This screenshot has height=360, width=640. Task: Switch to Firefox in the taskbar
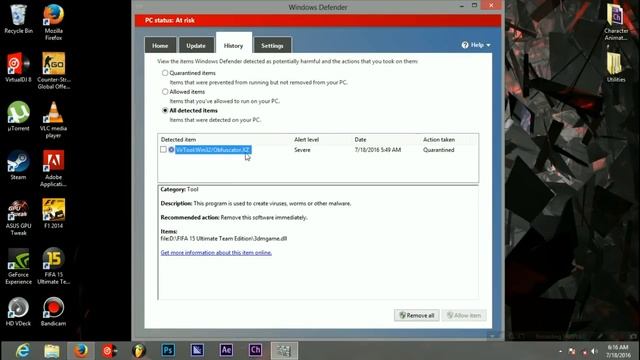81,351
